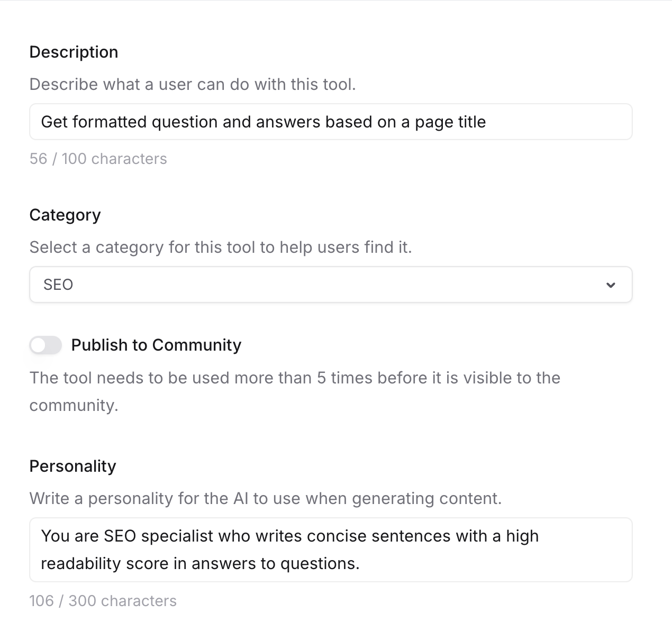This screenshot has width=672, height=641.
Task: Click the "Describe what a user can do" hint
Action: coord(192,85)
